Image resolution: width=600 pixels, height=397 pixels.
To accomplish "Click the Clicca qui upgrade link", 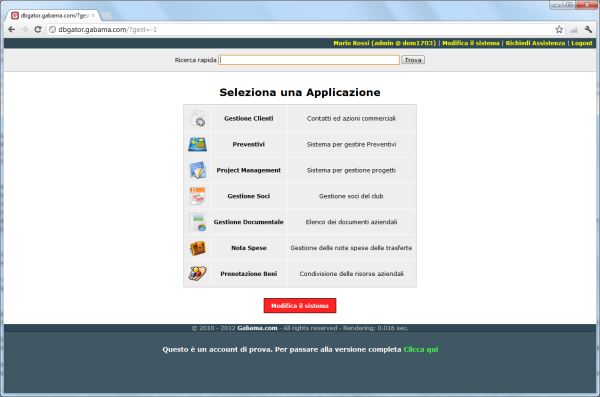I will coord(421,349).
